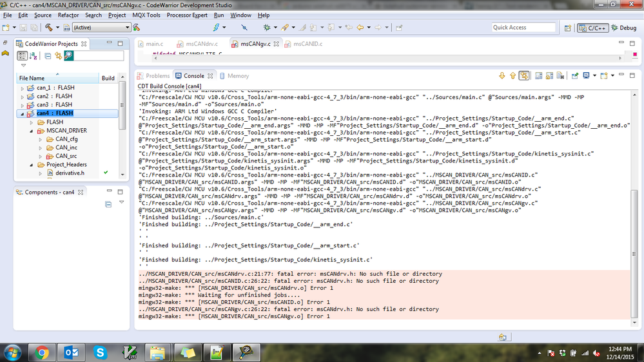Select the derivative.h file

(70, 173)
